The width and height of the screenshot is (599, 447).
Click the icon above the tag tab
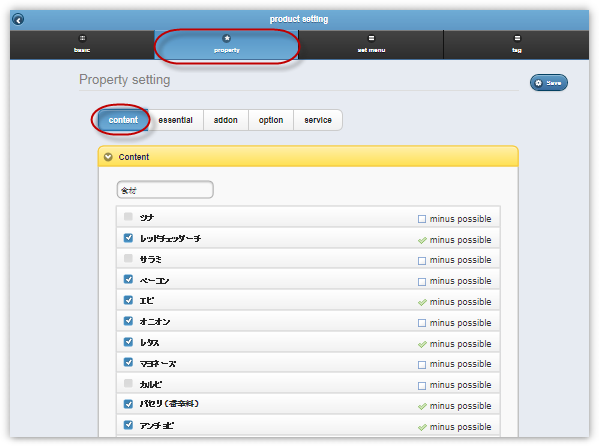517,38
